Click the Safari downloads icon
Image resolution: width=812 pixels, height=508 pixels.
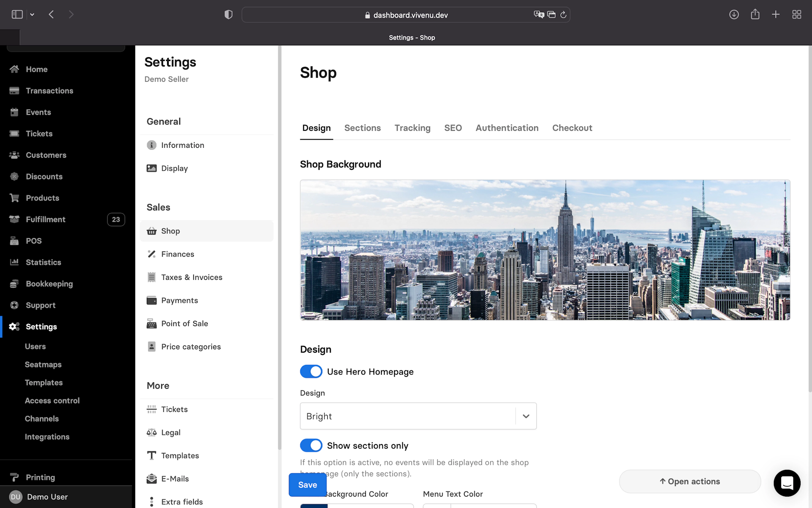click(x=734, y=15)
